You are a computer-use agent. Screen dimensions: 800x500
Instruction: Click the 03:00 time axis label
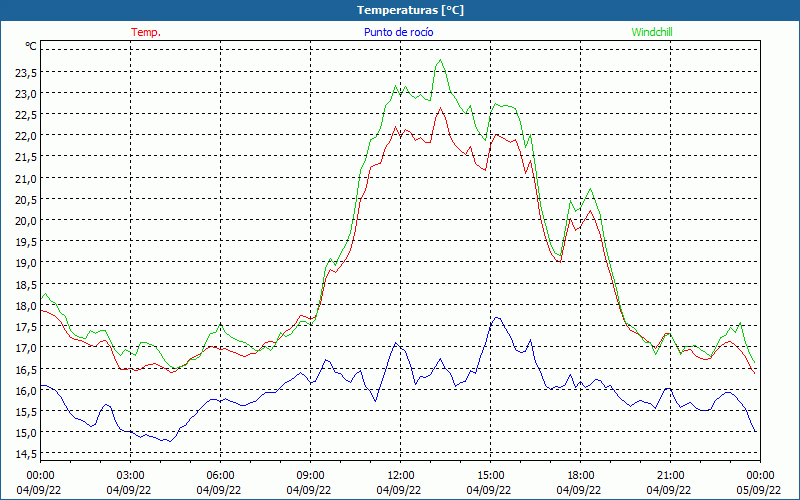point(131,476)
